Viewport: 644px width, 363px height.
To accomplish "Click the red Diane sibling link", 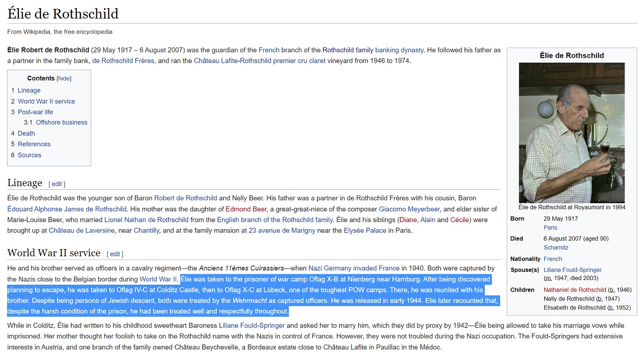I will coord(408,220).
